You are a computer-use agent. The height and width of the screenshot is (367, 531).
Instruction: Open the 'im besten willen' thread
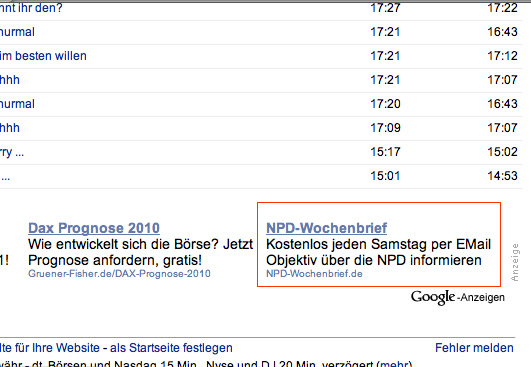pos(43,56)
